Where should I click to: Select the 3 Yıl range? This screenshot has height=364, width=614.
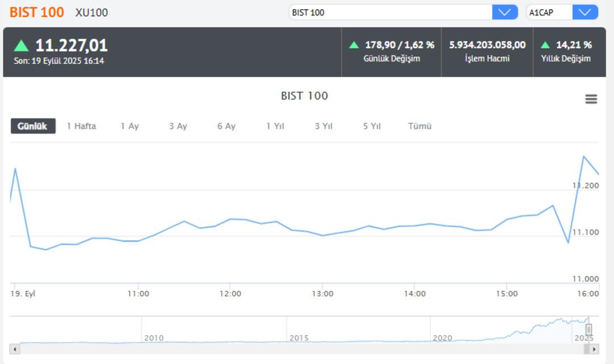(323, 126)
